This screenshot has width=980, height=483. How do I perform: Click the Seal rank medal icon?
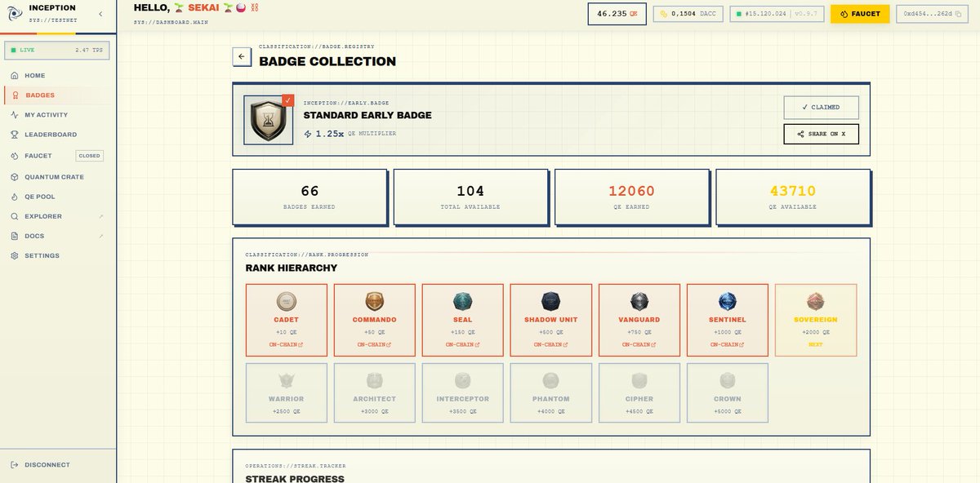tap(463, 301)
